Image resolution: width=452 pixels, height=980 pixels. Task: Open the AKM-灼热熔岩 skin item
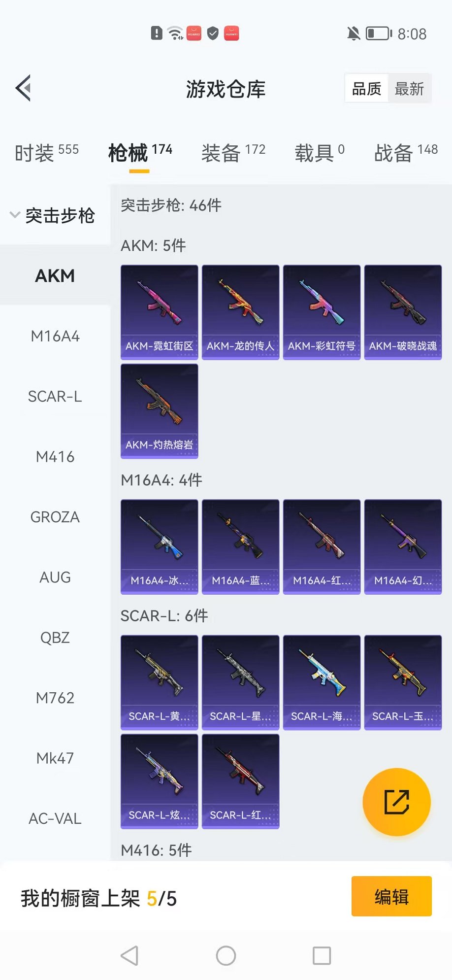point(160,411)
